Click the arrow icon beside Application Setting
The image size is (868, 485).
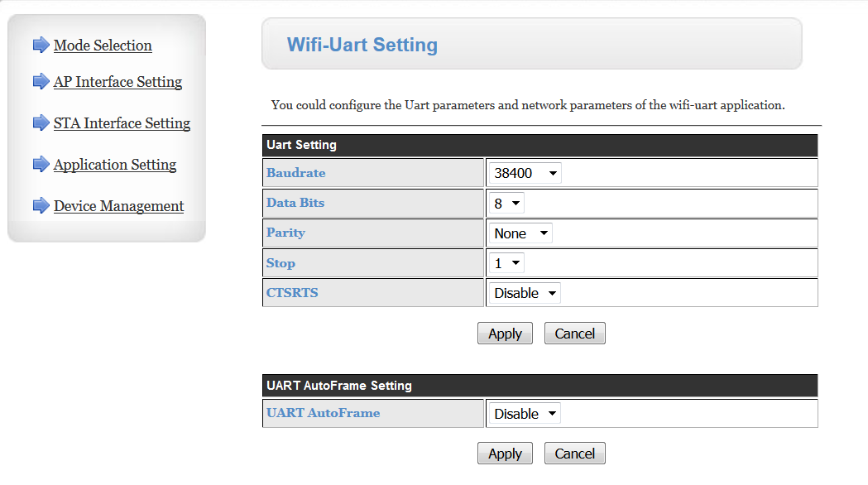click(41, 164)
